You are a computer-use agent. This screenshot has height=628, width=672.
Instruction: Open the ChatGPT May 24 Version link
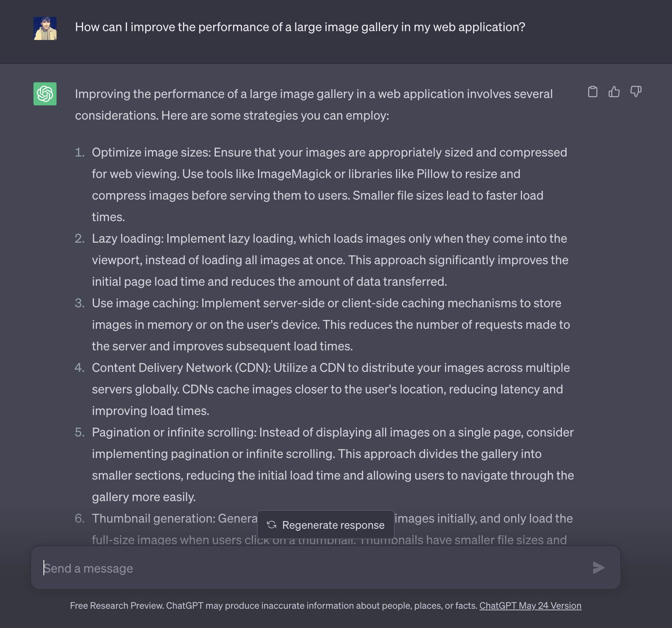pyautogui.click(x=530, y=606)
